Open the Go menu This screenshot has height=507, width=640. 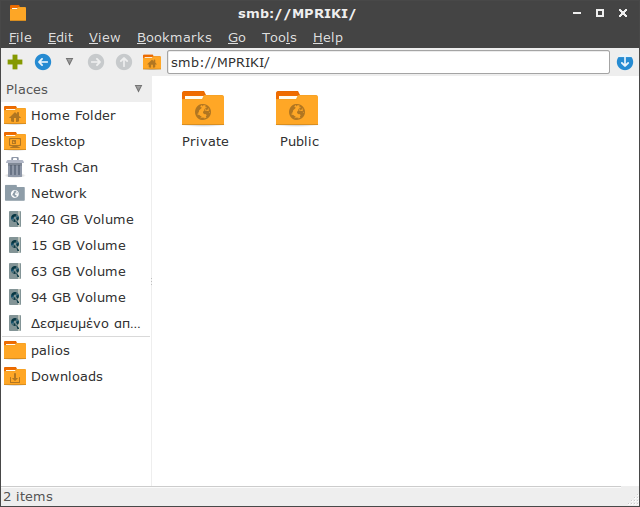click(237, 38)
